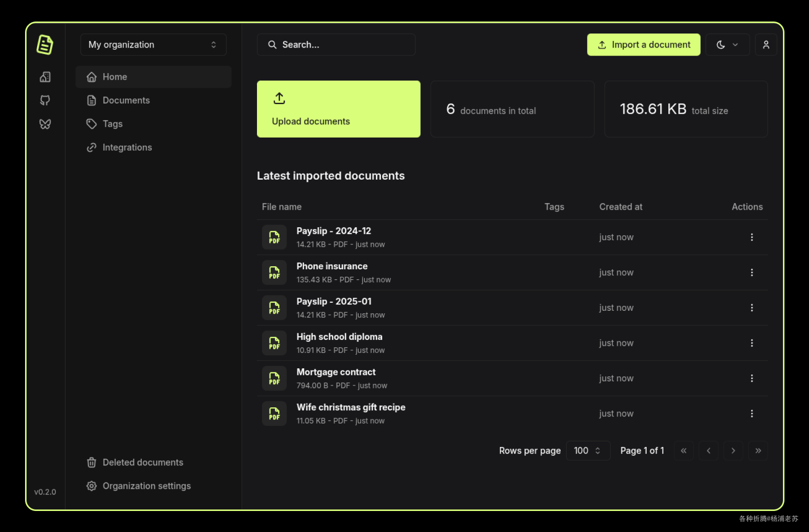The image size is (809, 532).
Task: Click the File name column header
Action: pyautogui.click(x=282, y=207)
